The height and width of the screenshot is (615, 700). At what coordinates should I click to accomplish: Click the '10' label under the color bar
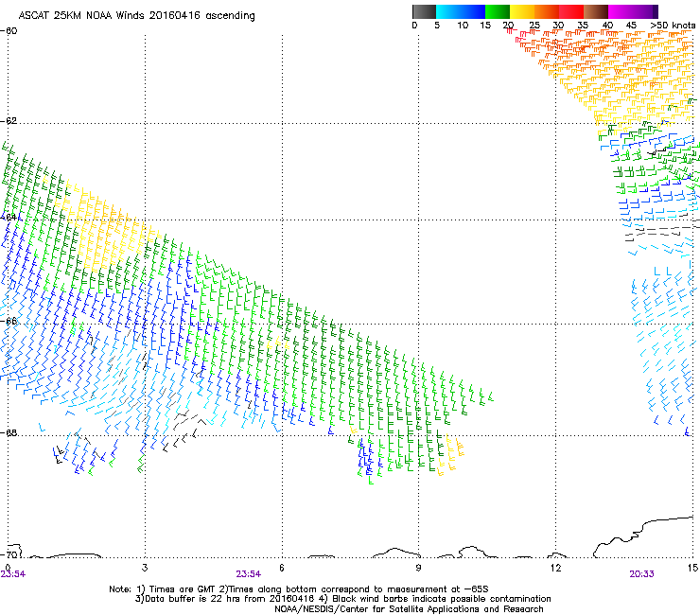[x=463, y=26]
